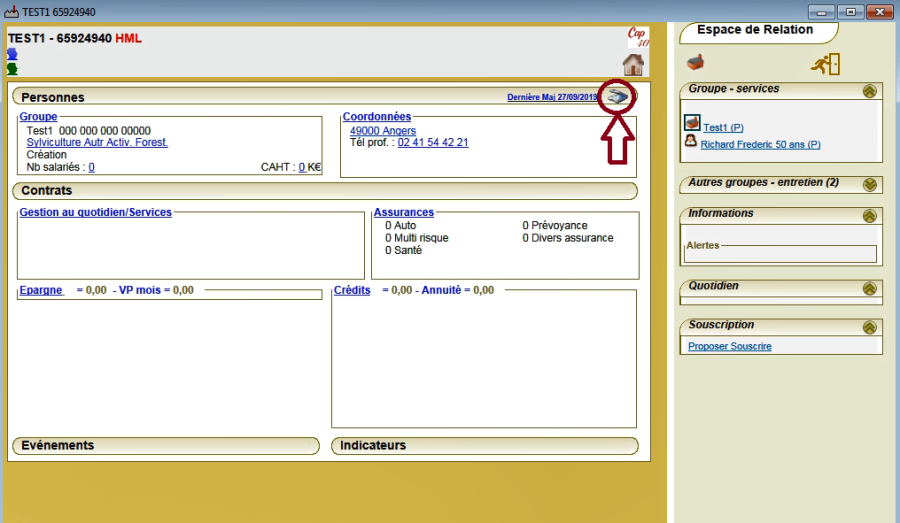
Task: Click the home house icon
Action: (x=633, y=65)
